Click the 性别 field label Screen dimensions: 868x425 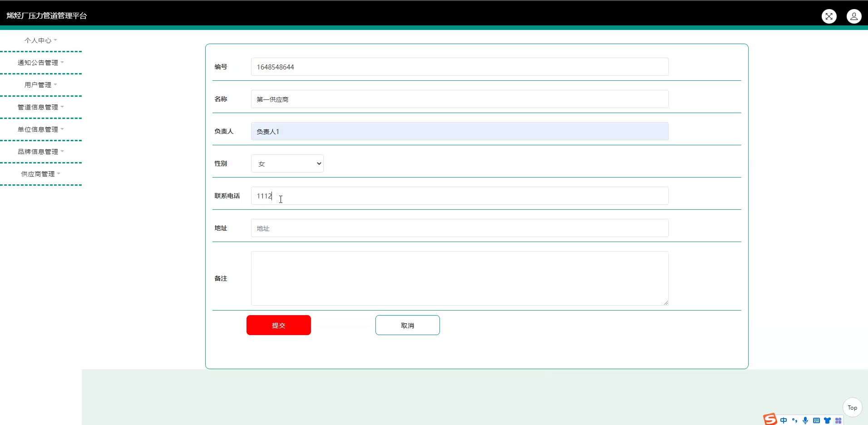pos(221,163)
